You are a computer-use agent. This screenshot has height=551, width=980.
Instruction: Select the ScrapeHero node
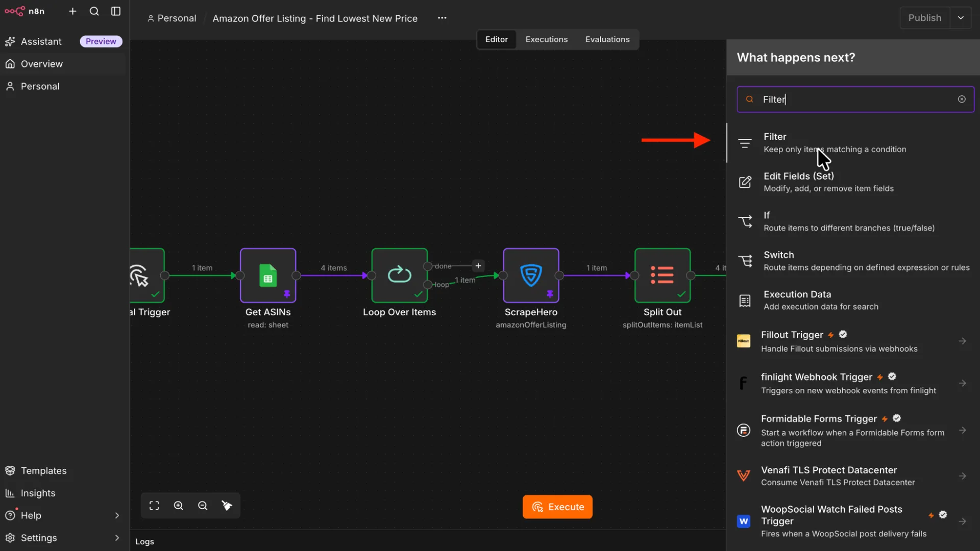pyautogui.click(x=531, y=275)
